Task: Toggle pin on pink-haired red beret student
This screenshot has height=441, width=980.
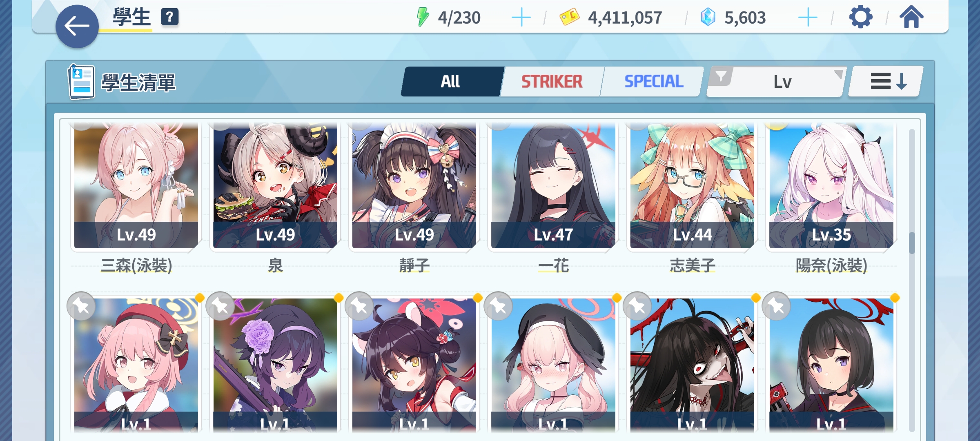Action: click(x=81, y=306)
